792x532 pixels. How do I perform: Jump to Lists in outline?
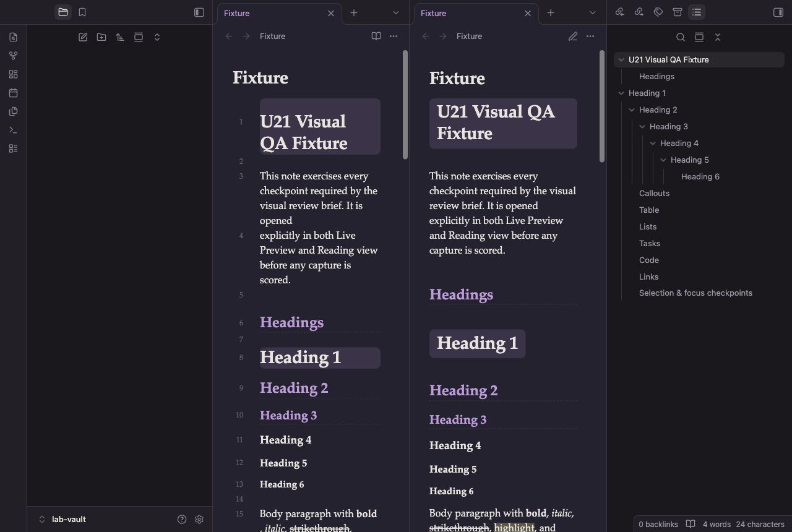pyautogui.click(x=648, y=227)
